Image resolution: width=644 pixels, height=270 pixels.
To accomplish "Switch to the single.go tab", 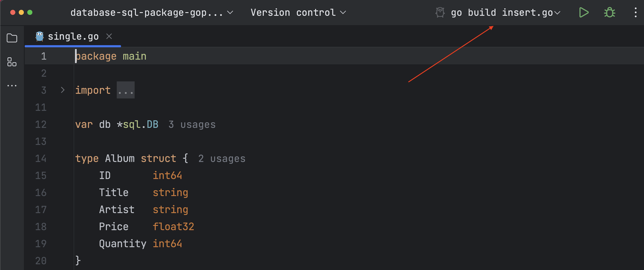I will click(73, 37).
